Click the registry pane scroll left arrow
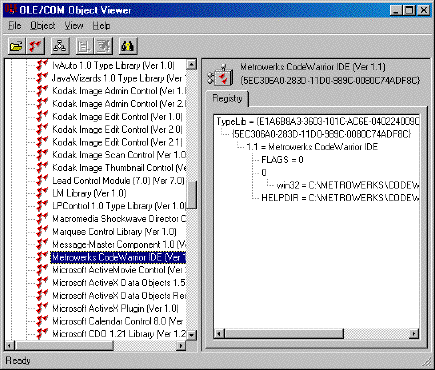The image size is (435, 370). (x=219, y=333)
